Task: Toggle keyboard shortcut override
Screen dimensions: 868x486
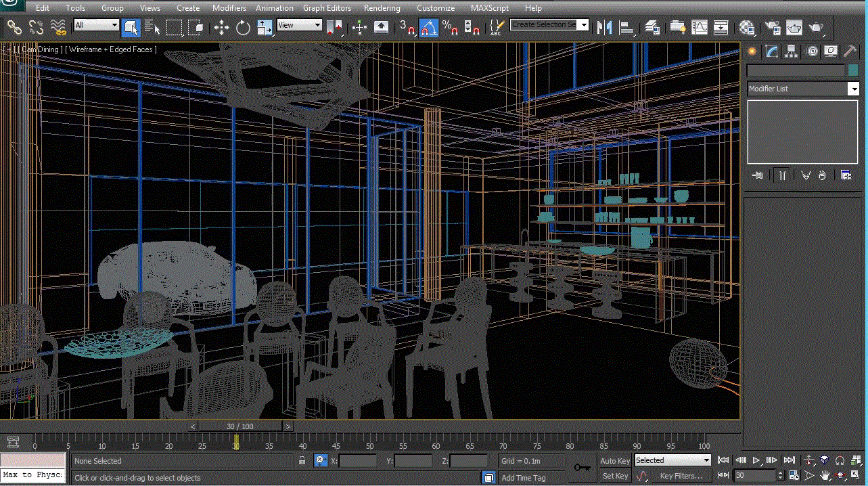Action: click(x=381, y=27)
